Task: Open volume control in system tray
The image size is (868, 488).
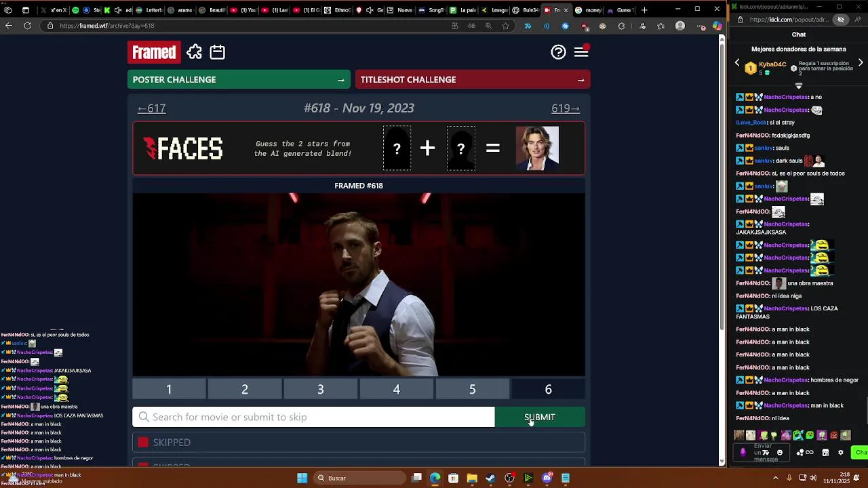Action: pyautogui.click(x=812, y=478)
